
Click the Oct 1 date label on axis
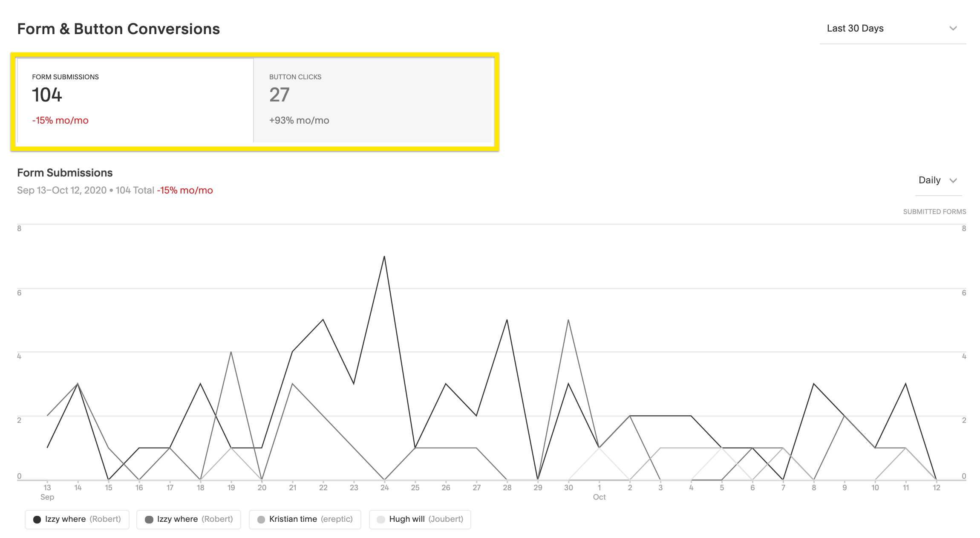pos(599,488)
